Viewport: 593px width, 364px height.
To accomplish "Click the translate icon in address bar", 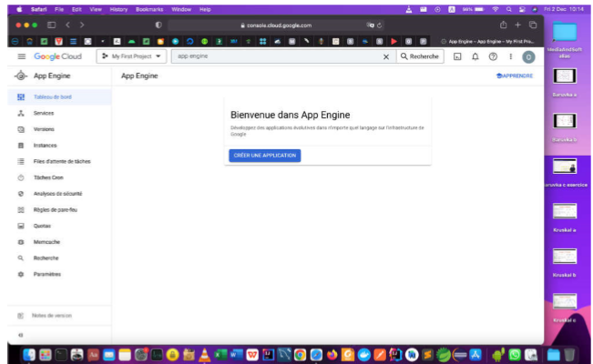I will tap(370, 25).
